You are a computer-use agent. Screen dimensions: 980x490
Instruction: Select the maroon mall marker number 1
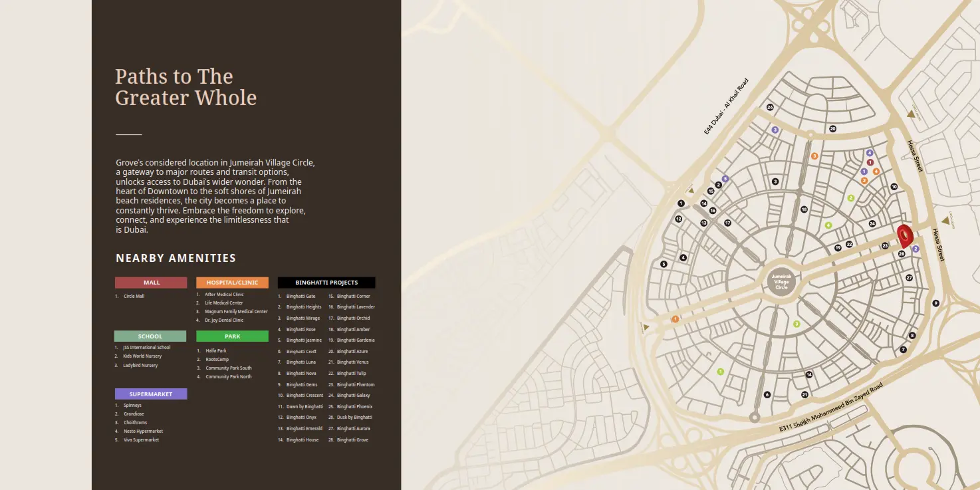click(870, 162)
